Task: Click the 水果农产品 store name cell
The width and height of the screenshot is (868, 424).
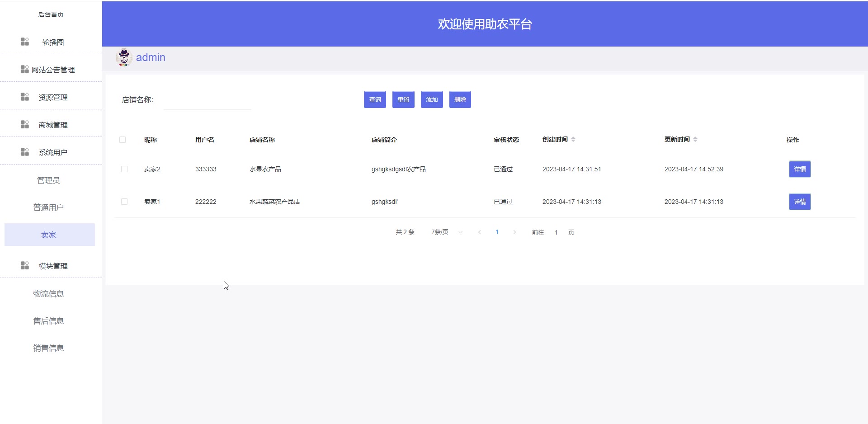Action: pos(265,169)
